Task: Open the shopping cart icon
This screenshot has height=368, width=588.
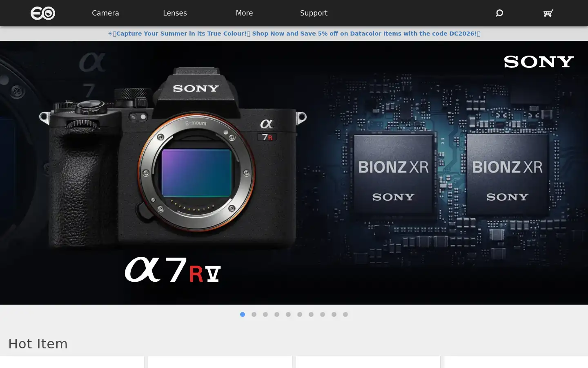Action: click(x=548, y=13)
